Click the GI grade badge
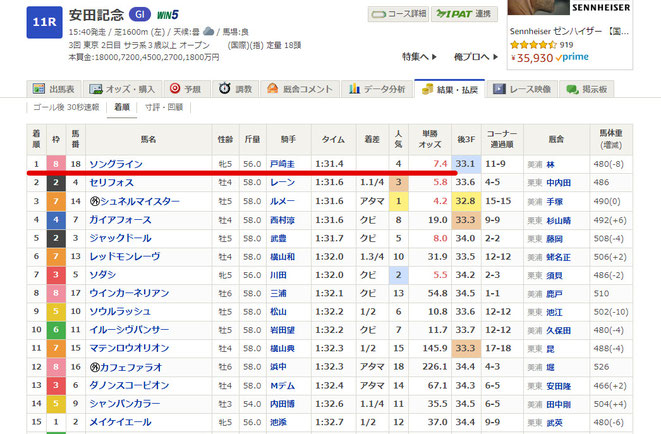 (140, 15)
